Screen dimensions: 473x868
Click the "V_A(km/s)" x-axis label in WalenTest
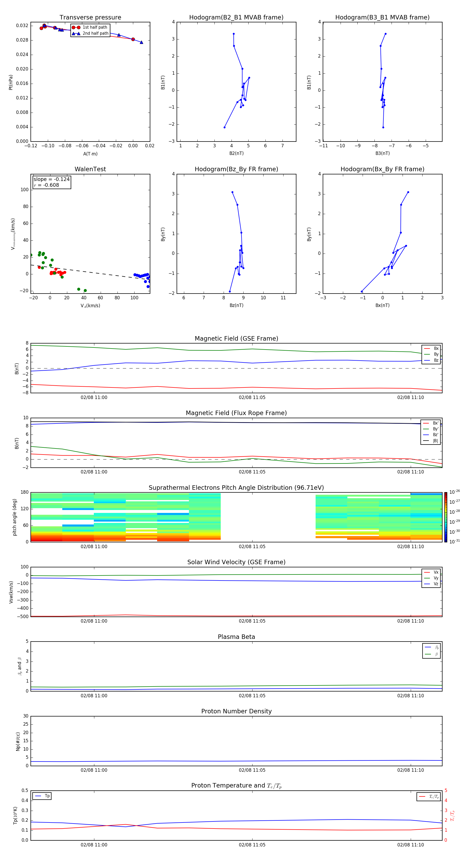(90, 306)
